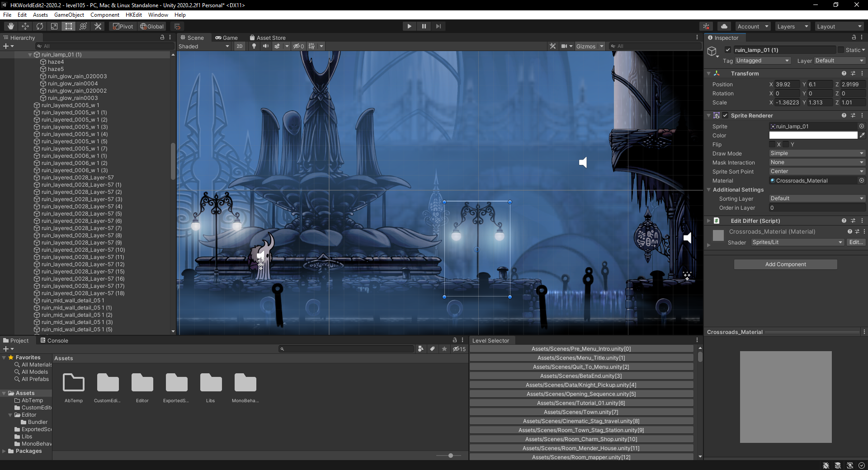Select the Move tool

click(x=25, y=26)
